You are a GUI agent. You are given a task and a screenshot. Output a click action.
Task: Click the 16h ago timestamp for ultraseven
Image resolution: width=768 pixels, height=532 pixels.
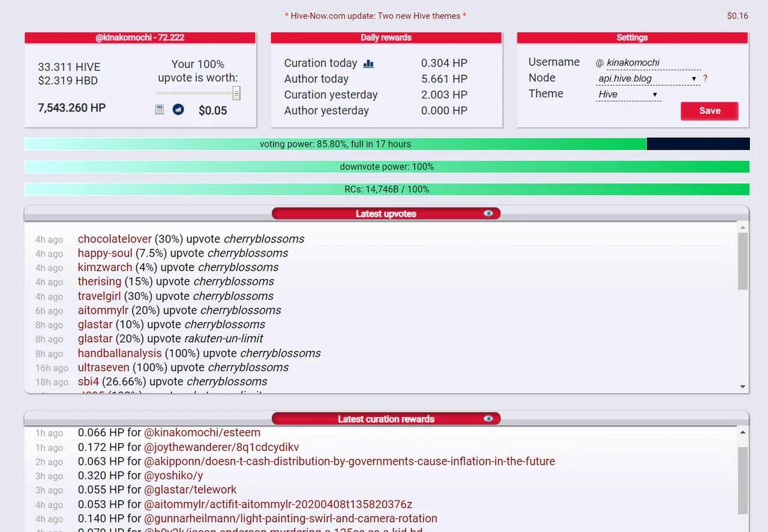tap(52, 368)
